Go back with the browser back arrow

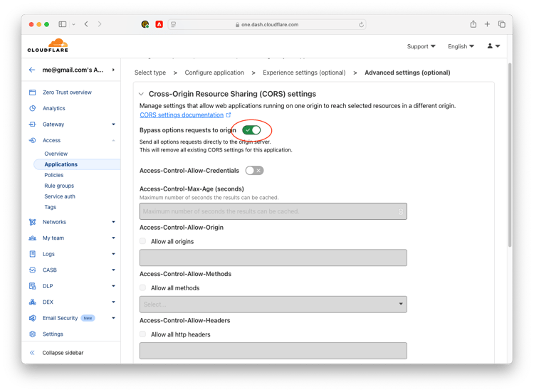86,24
